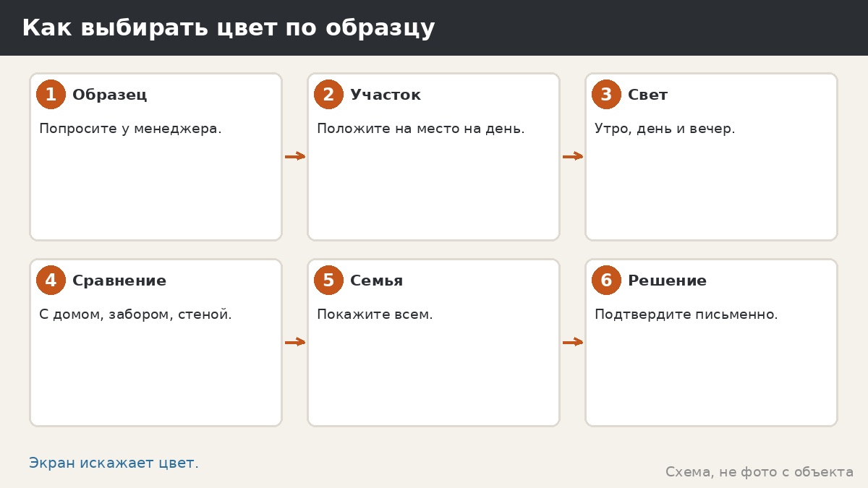868x488 pixels.
Task: Click the "Образец" card heading
Action: tap(110, 95)
